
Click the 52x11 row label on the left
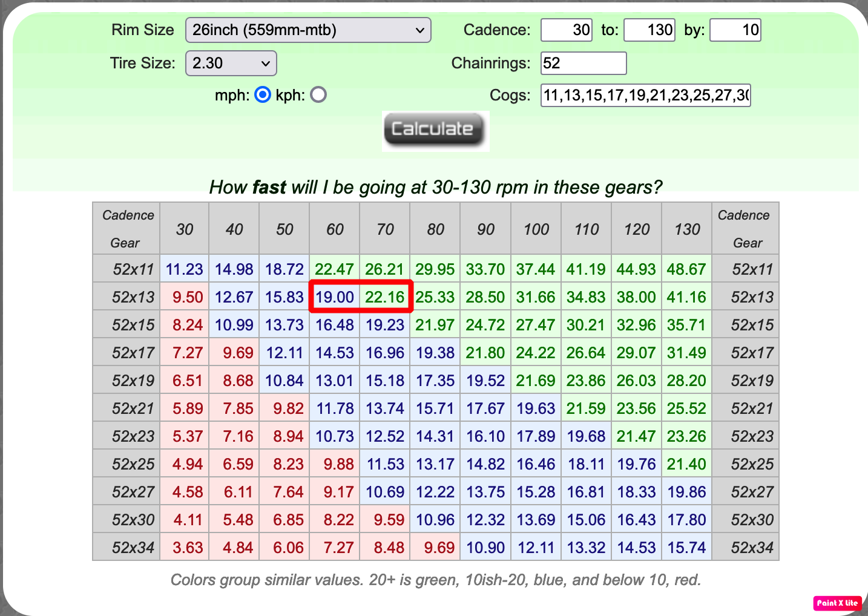126,268
